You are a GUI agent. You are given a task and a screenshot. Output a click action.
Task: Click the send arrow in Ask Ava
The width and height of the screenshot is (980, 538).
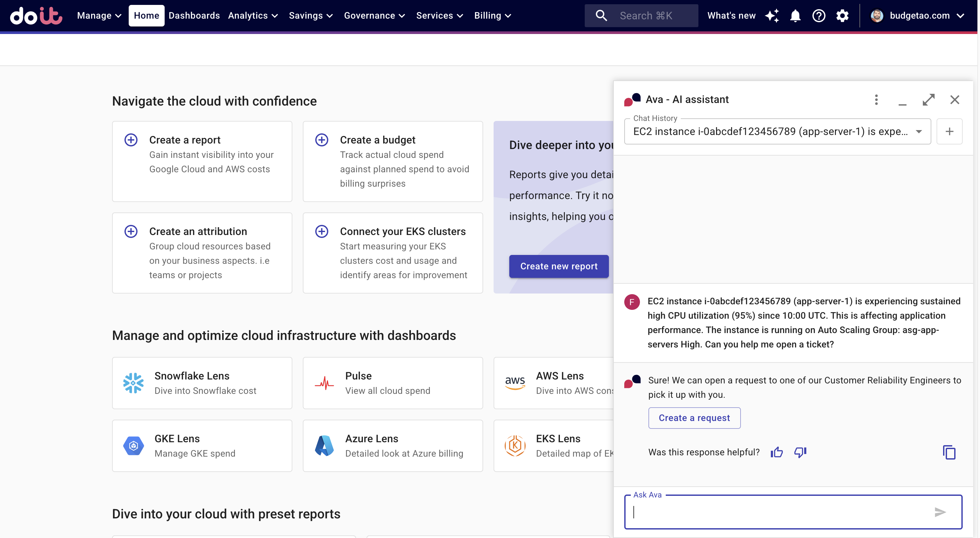(940, 512)
